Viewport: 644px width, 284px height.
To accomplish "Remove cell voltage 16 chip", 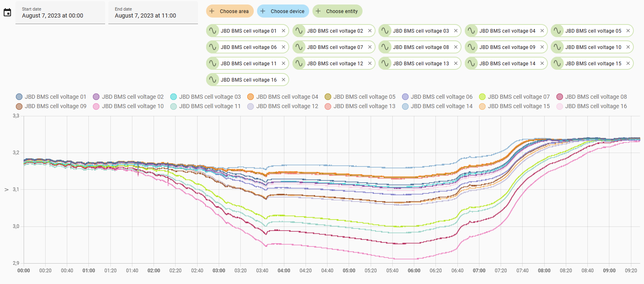I will tap(284, 80).
